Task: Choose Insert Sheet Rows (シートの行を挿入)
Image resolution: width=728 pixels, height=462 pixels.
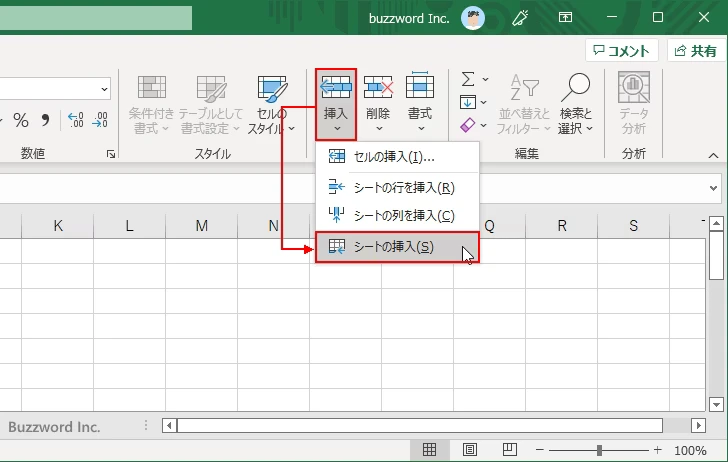Action: pyautogui.click(x=397, y=188)
